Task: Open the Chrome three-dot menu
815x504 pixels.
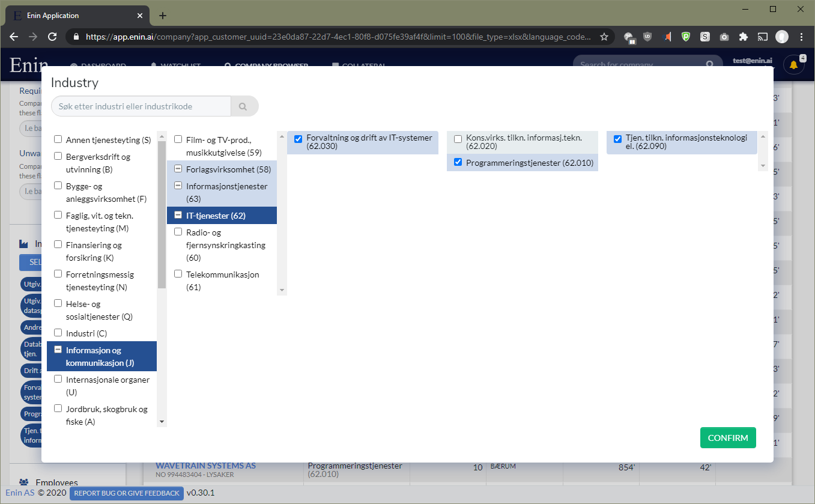Action: coord(802,37)
